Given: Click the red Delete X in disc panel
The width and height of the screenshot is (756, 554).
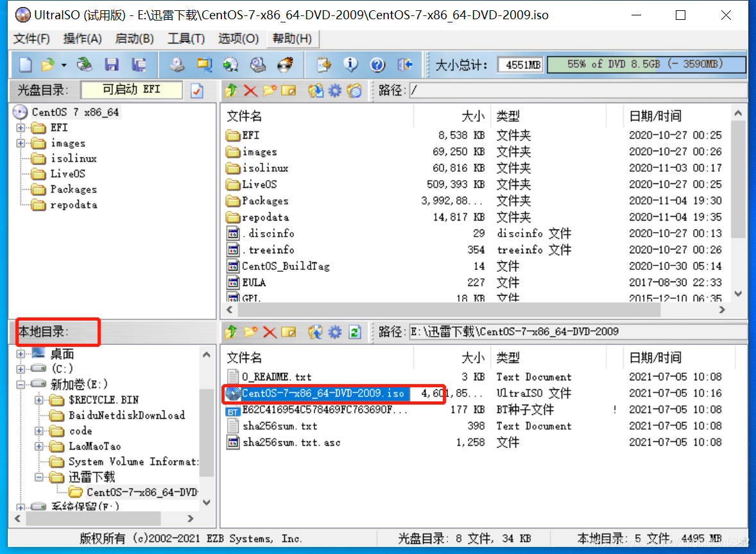Looking at the screenshot, I should [250, 90].
